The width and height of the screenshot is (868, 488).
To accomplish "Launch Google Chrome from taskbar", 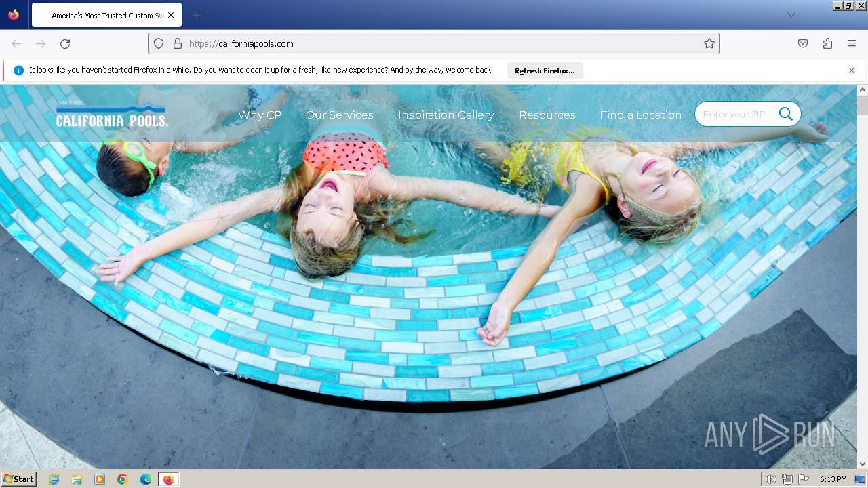I will tap(123, 479).
